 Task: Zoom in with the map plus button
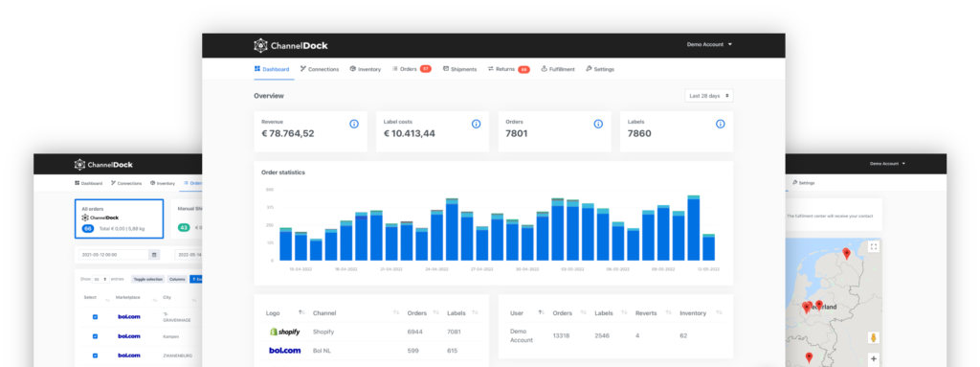[x=873, y=359]
